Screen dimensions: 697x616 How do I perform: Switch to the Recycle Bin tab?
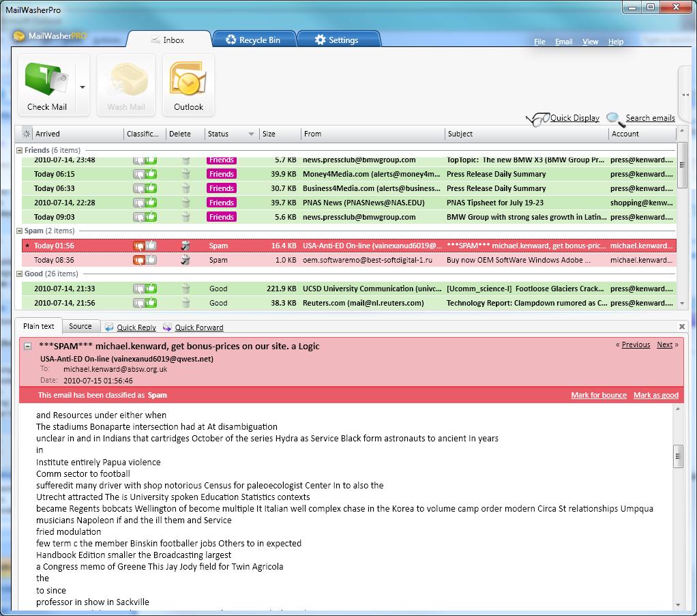point(254,40)
